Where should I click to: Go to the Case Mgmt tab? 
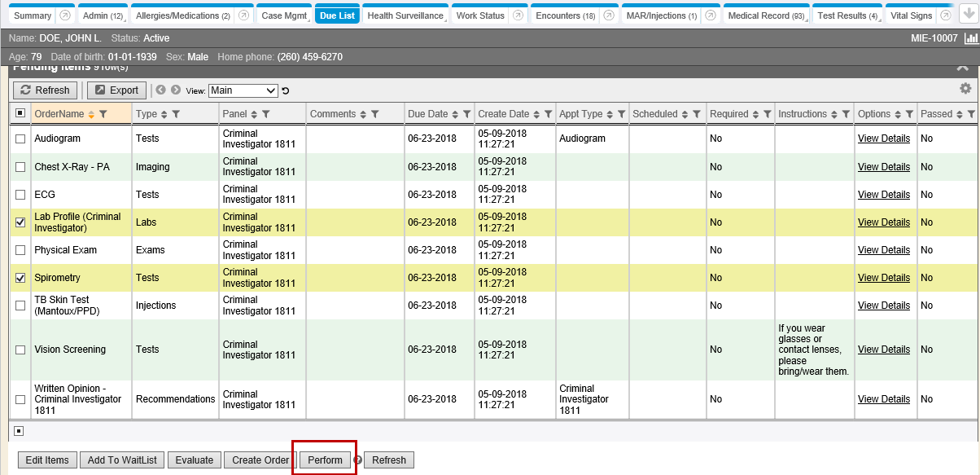pos(284,15)
